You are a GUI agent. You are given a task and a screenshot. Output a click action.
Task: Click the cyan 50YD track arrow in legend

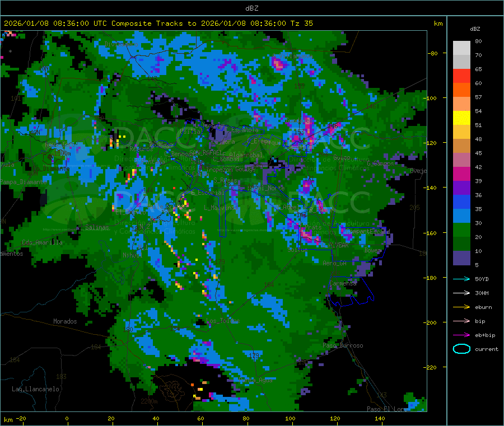coord(461,279)
